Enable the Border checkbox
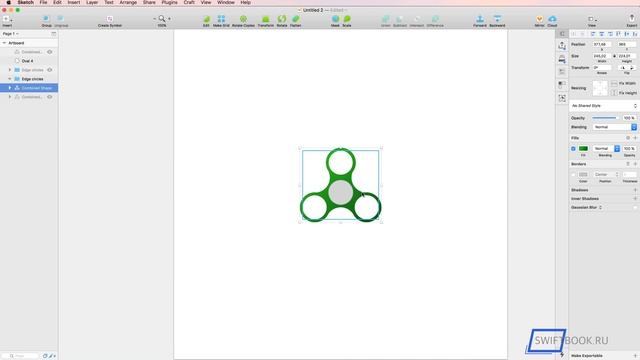Image resolution: width=640 pixels, height=360 pixels. point(573,175)
